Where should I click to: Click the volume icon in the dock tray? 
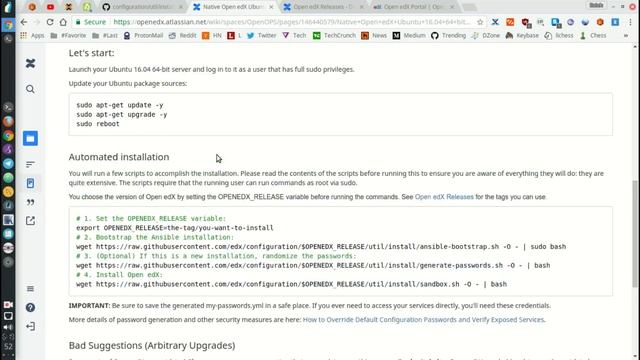coord(8,327)
